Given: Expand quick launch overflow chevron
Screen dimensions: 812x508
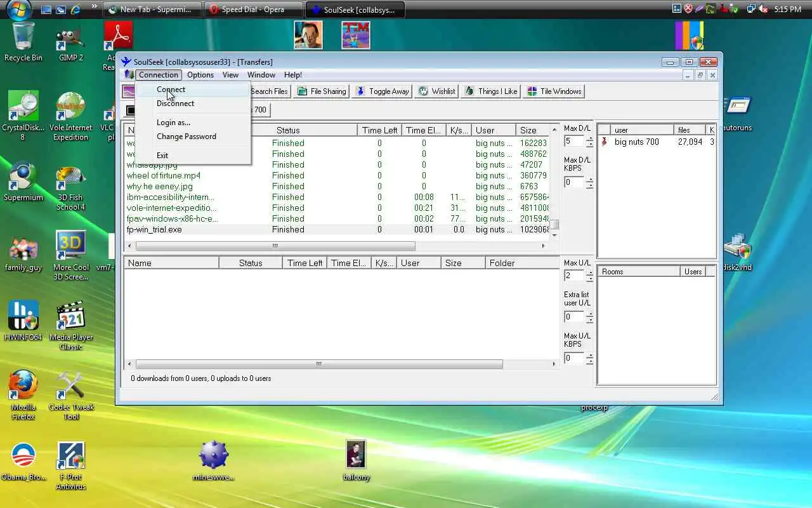Looking at the screenshot, I should [94, 8].
